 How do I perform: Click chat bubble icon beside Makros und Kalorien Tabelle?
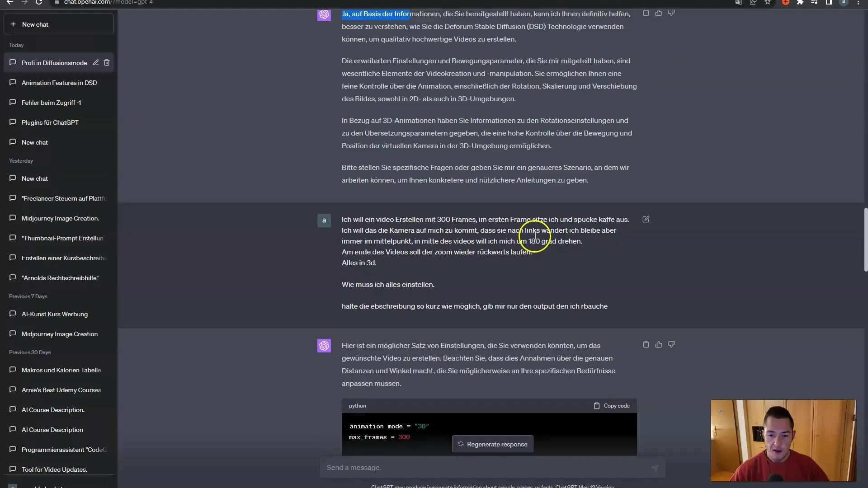pos(13,370)
